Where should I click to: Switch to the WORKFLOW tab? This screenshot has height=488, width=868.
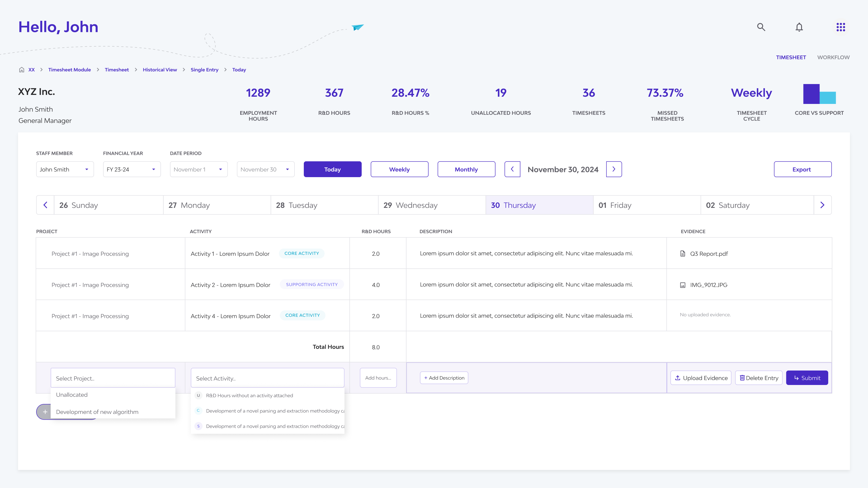click(833, 57)
